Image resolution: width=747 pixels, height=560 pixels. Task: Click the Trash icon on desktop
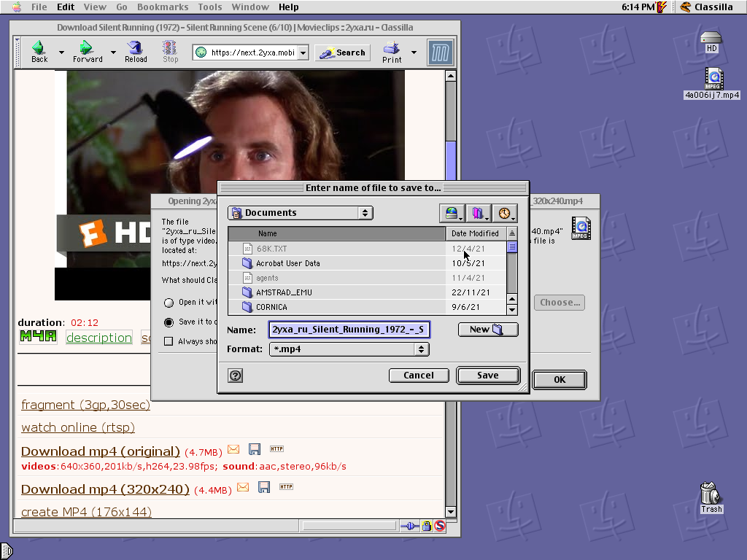point(711,497)
